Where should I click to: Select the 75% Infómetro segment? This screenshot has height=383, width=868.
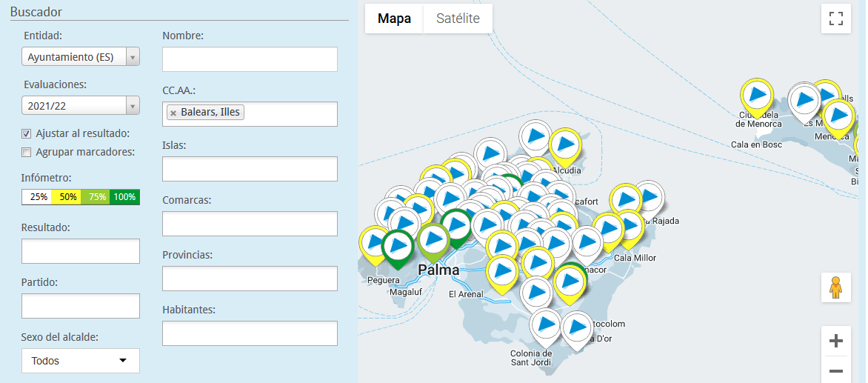(x=96, y=197)
